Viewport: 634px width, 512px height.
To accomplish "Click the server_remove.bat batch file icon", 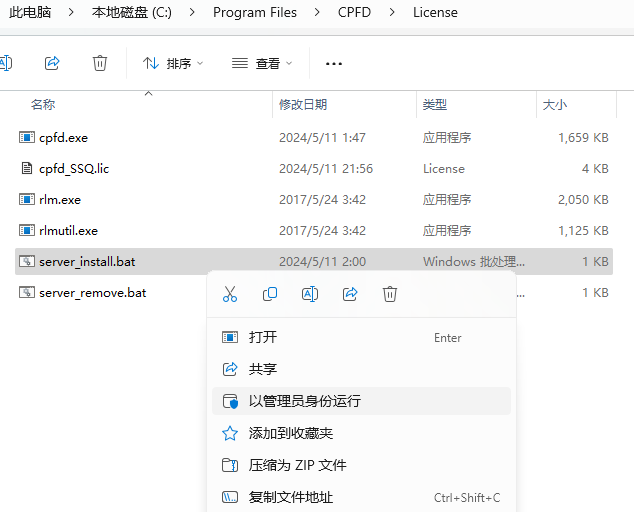I will [27, 292].
